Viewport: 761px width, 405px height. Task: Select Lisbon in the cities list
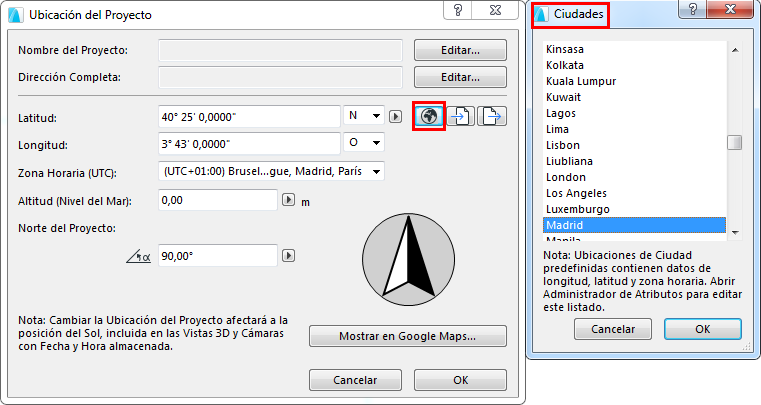coord(634,145)
